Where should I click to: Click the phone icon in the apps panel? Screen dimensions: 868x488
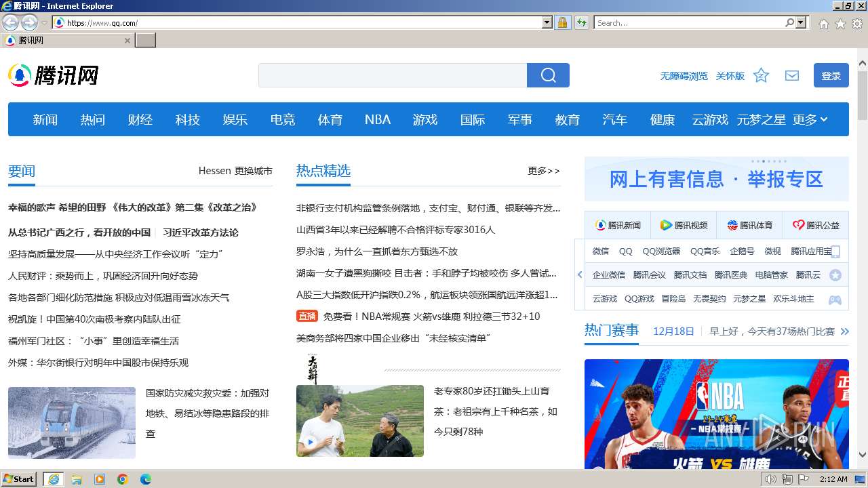(835, 251)
